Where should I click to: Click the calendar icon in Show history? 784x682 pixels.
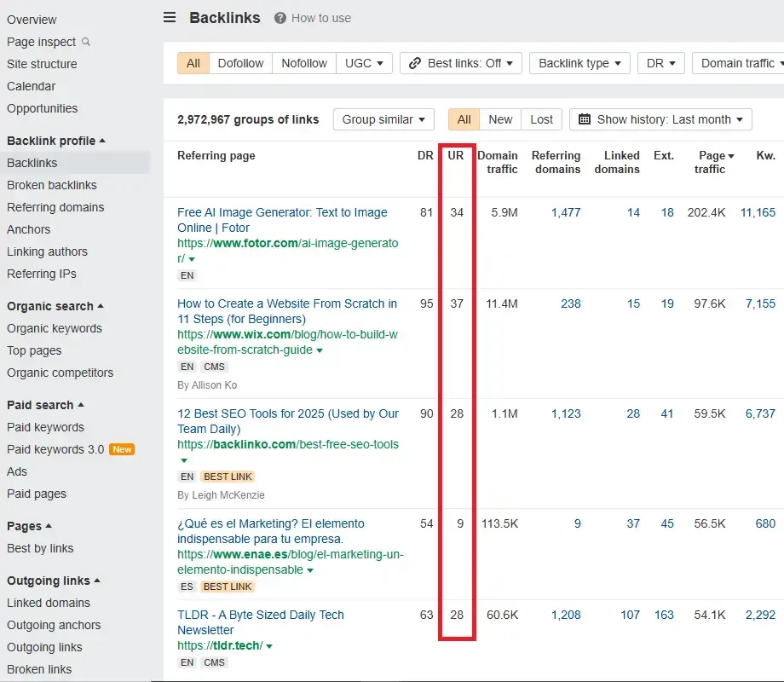[x=585, y=119]
